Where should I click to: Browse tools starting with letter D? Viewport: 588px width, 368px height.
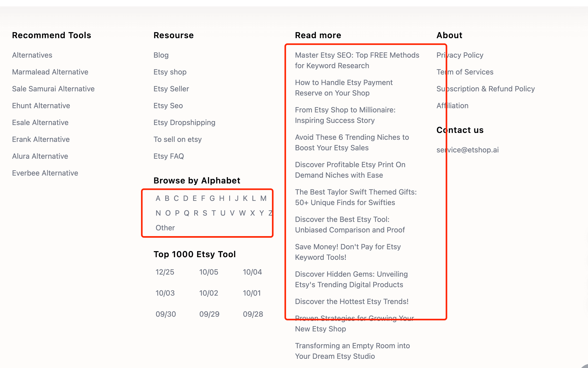[186, 198]
